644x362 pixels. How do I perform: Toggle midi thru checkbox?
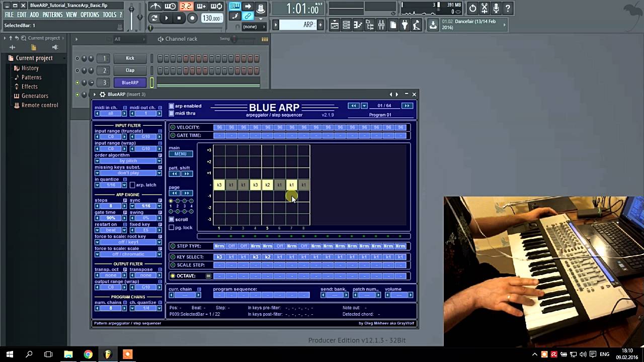(172, 113)
